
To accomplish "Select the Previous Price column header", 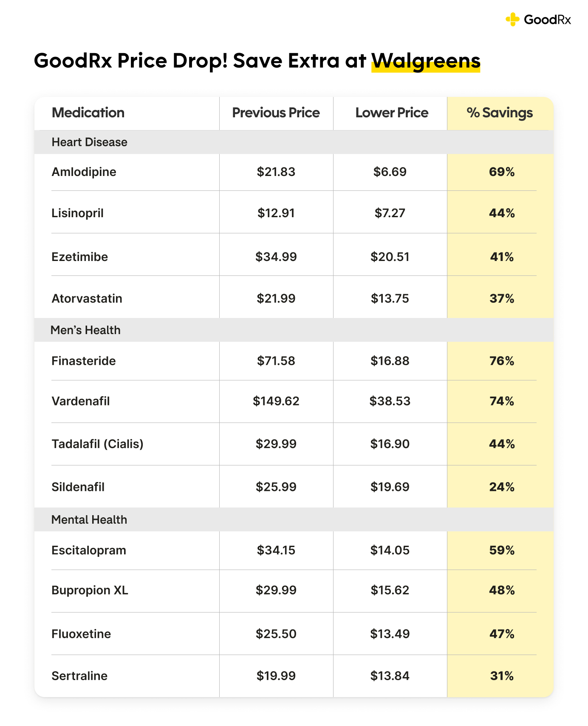I will click(x=276, y=113).
